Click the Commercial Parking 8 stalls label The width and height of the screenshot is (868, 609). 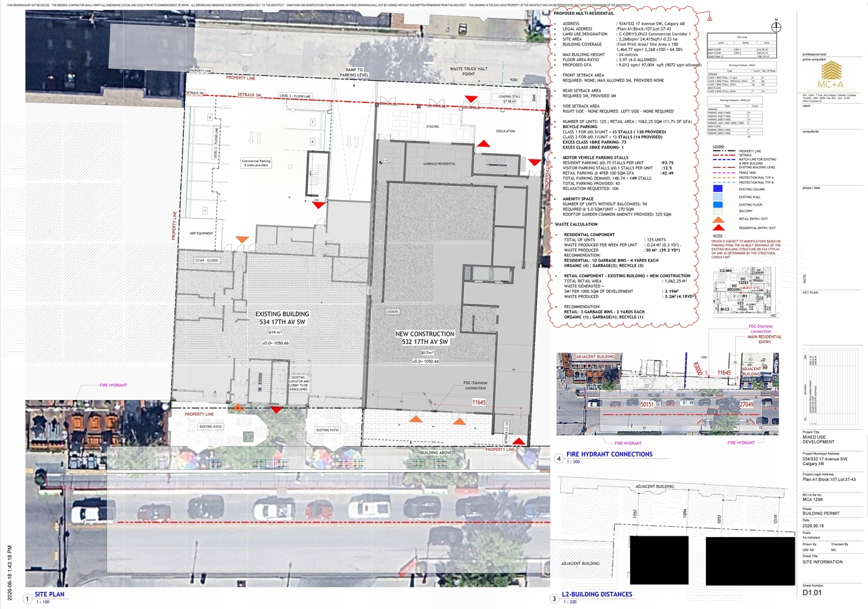tap(255, 163)
